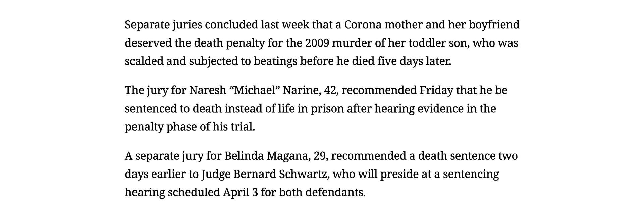Click the word "Corona" in the article
This screenshot has height=208, width=644.
tap(364, 25)
